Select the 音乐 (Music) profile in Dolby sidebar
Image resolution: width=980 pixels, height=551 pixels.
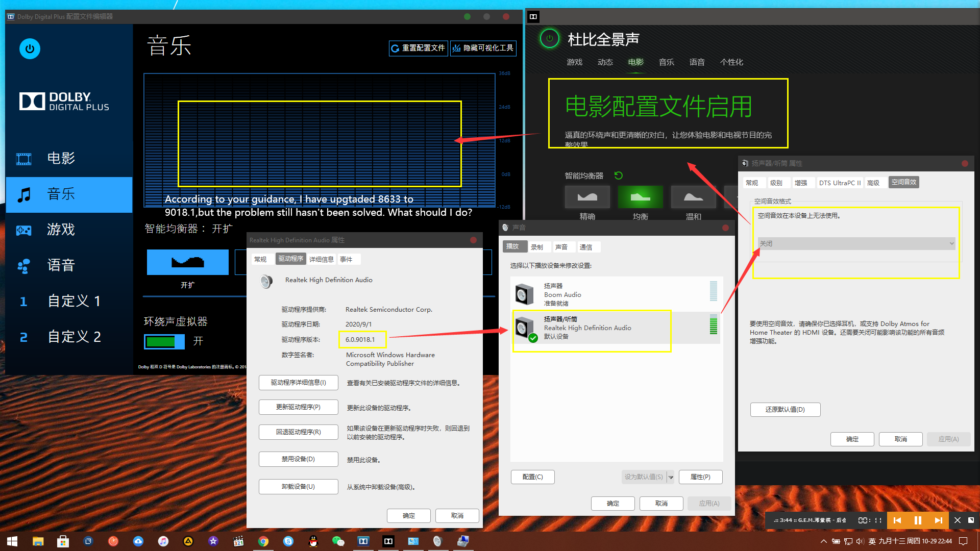[x=69, y=194]
